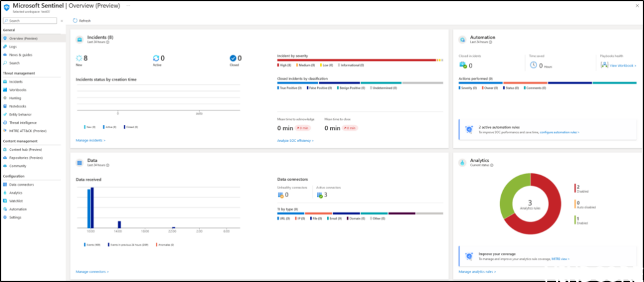This screenshot has width=644, height=282.
Task: Open Content hub (Preview)
Action: (25, 149)
